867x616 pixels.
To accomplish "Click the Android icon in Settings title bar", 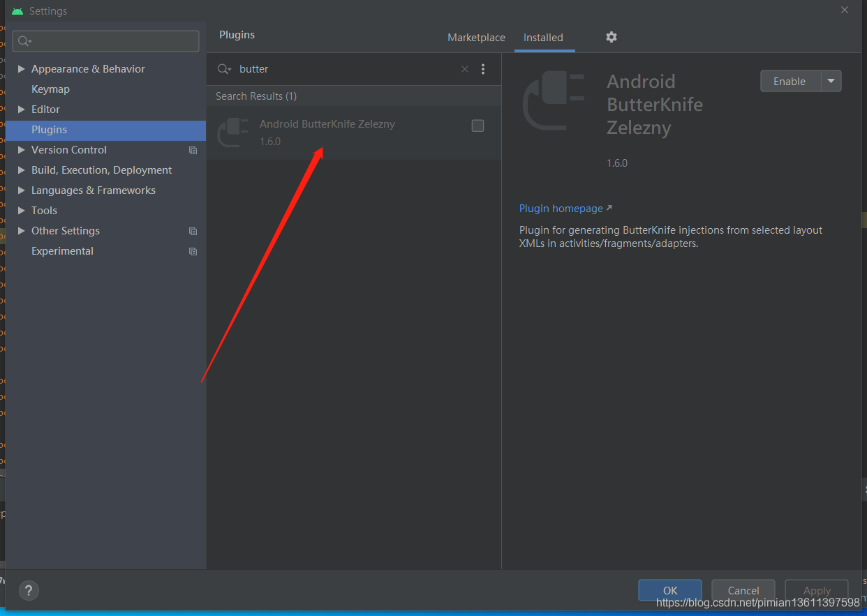I will 17,11.
